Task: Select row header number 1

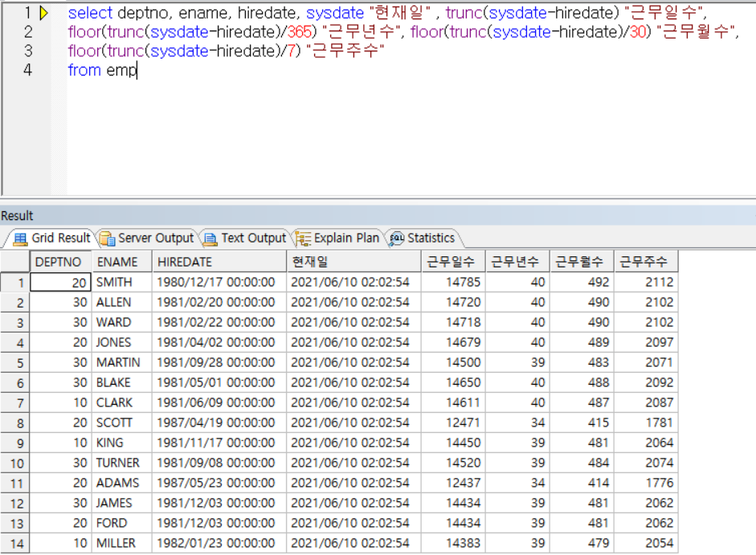Action: click(15, 283)
